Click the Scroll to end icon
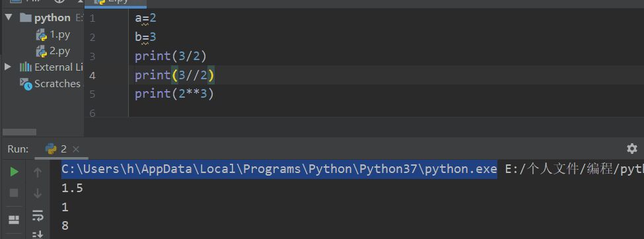Image resolution: width=644 pixels, height=239 pixels. pyautogui.click(x=38, y=234)
